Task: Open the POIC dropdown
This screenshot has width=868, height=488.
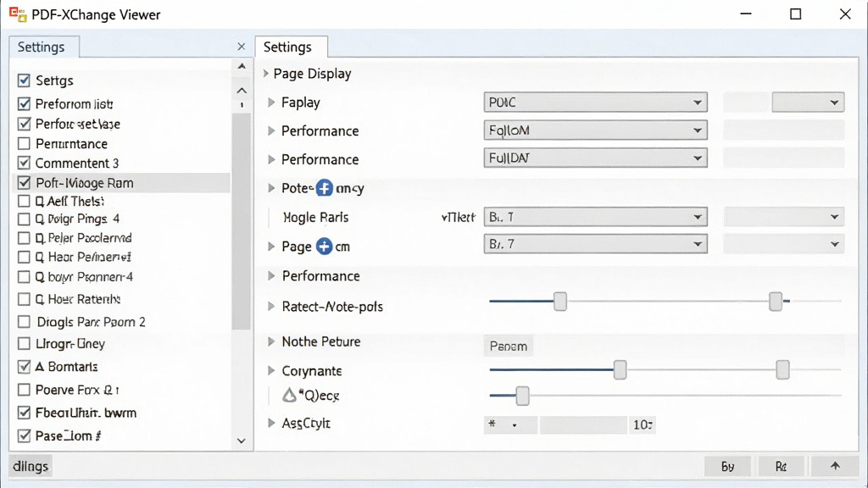Action: click(x=595, y=102)
